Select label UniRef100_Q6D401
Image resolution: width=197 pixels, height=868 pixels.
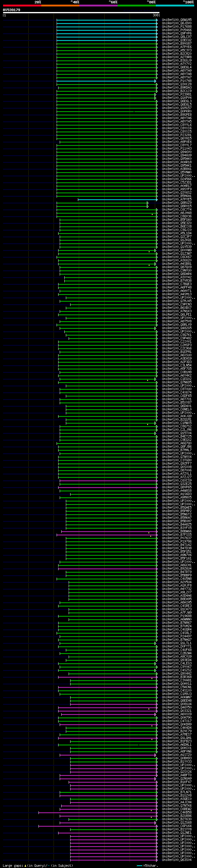point(177,406)
